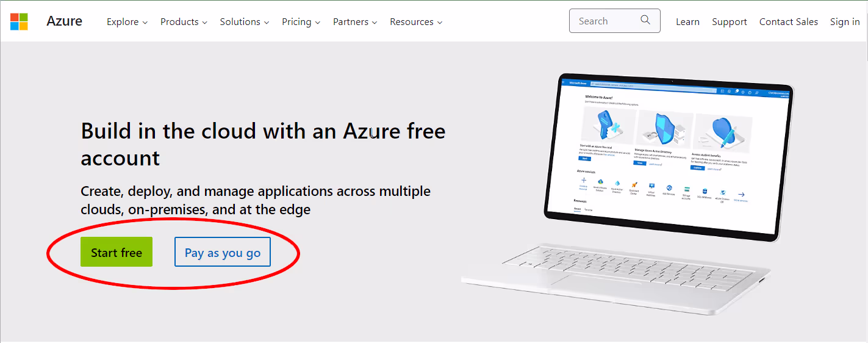Open the Products dropdown menu
868x343 pixels.
pos(184,21)
